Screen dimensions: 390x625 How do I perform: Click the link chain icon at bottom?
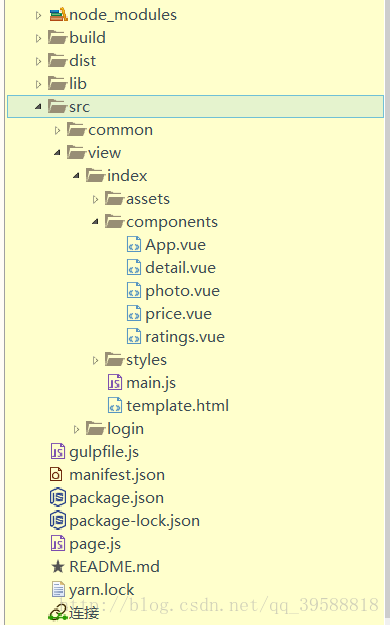[58, 612]
